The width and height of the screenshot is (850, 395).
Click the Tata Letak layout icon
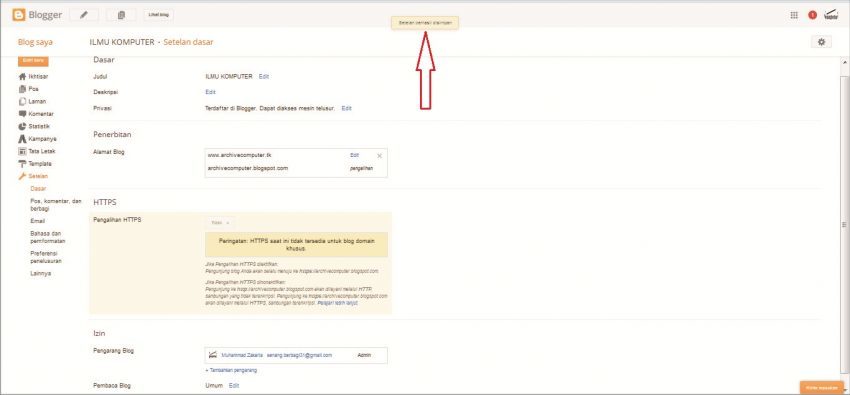(22, 151)
